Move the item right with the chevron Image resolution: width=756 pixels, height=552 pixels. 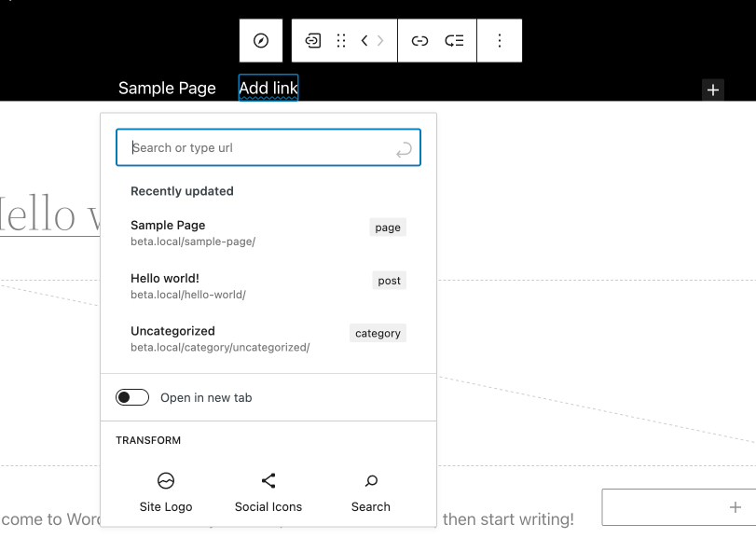click(380, 40)
